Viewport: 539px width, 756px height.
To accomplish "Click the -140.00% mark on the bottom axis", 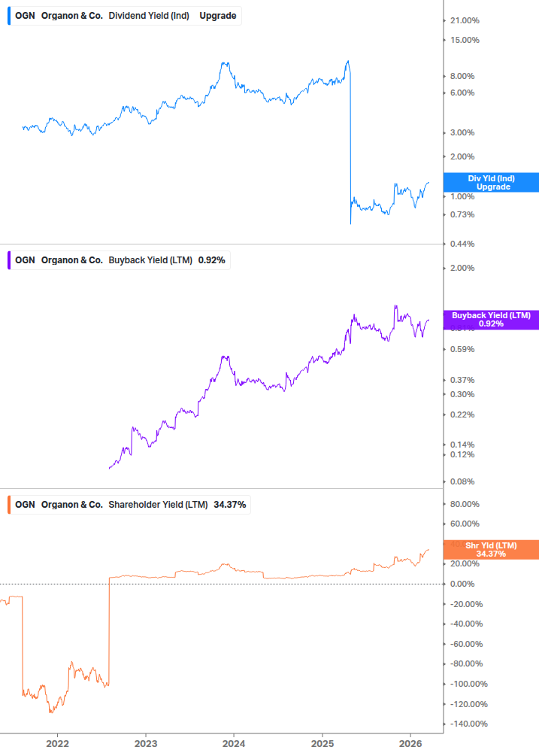I will (470, 724).
